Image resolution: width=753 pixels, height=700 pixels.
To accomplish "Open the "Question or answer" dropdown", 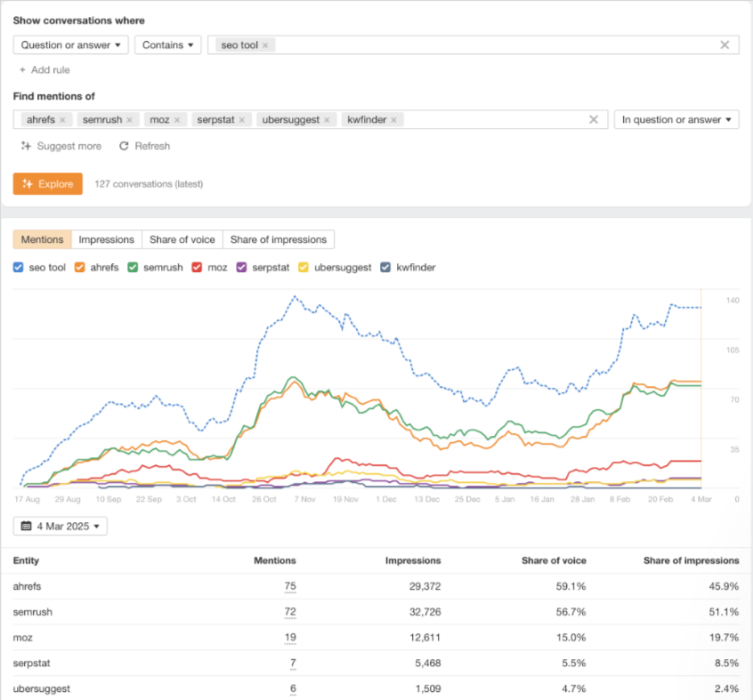I will click(x=69, y=44).
